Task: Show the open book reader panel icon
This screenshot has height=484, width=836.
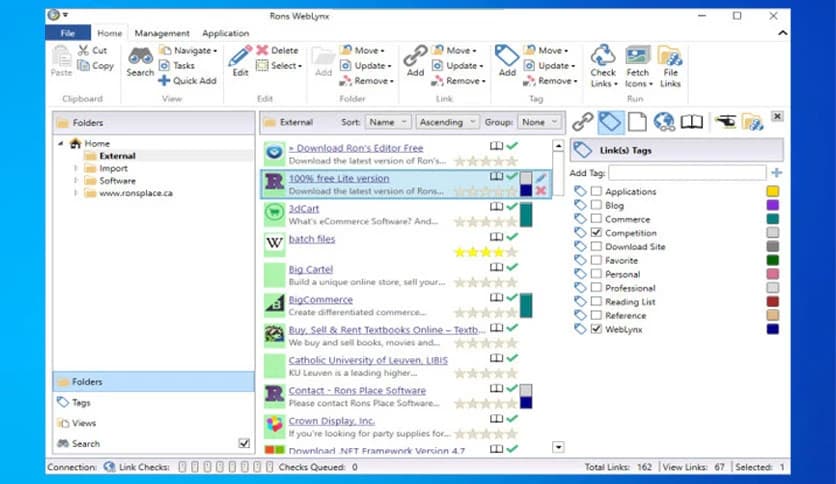Action: click(x=692, y=122)
